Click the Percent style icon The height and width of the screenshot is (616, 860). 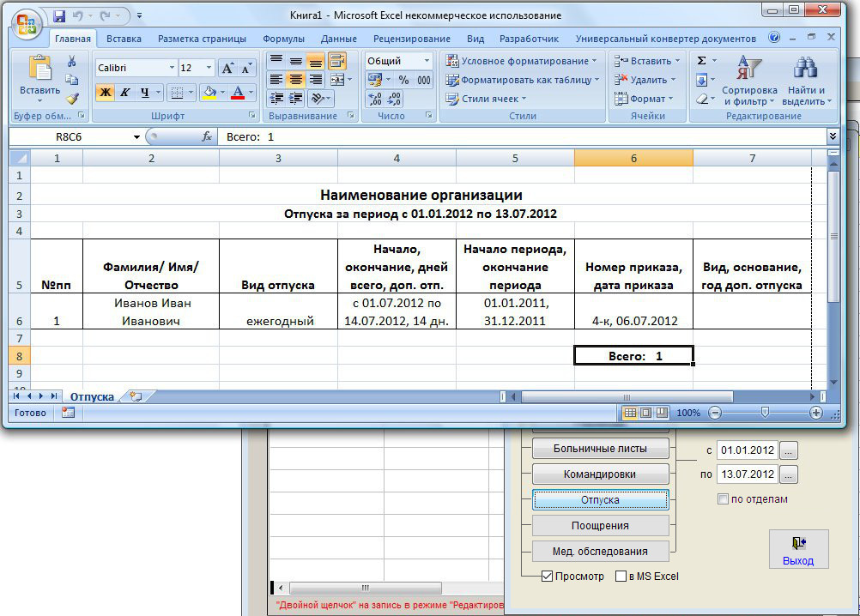(x=403, y=80)
